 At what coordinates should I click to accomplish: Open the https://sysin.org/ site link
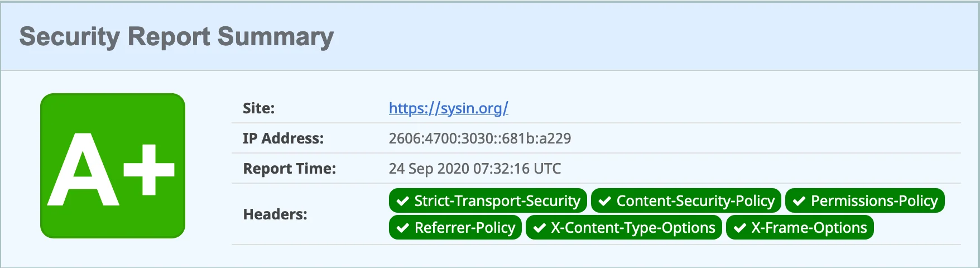pyautogui.click(x=448, y=108)
